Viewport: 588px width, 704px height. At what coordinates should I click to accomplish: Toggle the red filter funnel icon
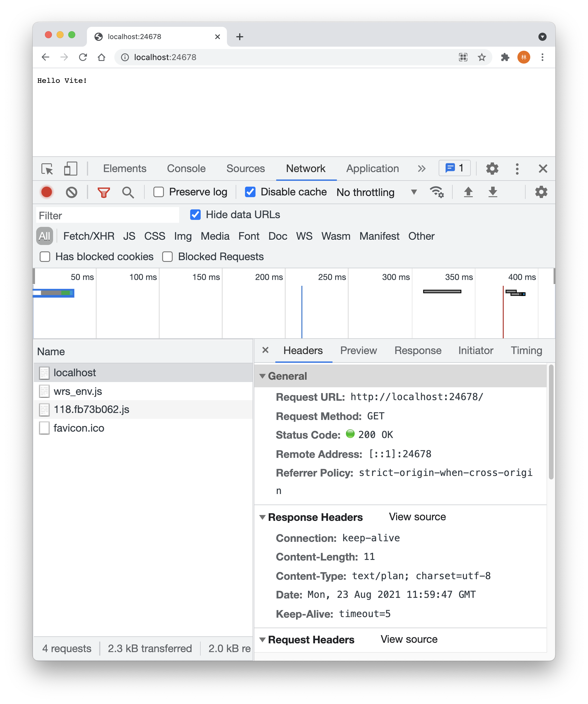[104, 192]
